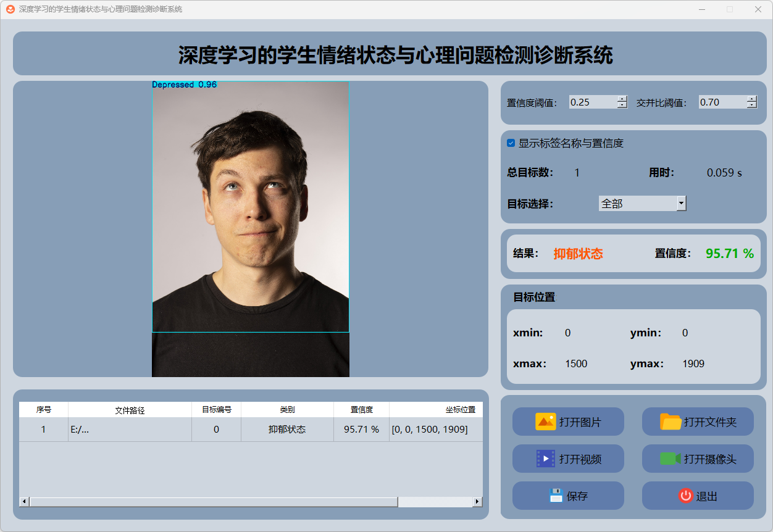Select the first result row with 抑郁状态

point(287,430)
